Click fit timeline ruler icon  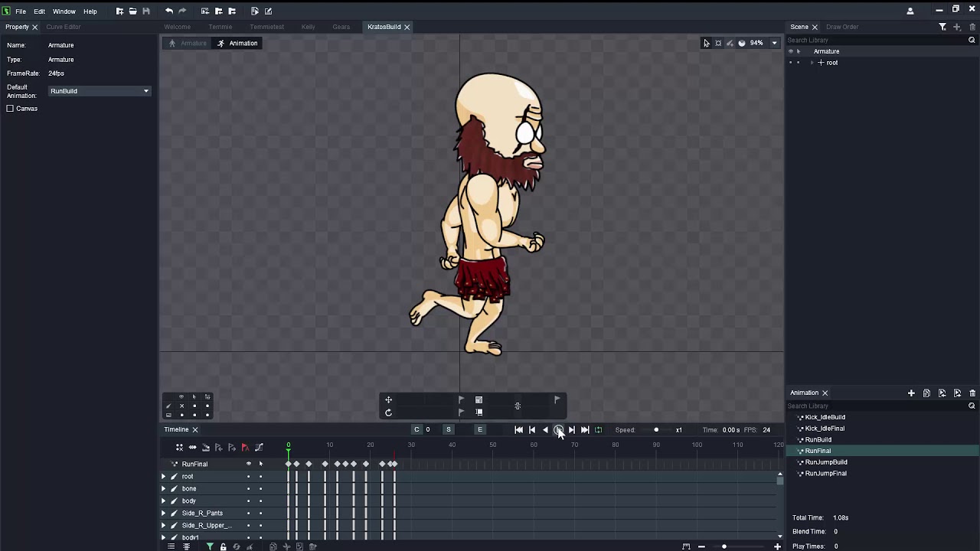point(686,546)
